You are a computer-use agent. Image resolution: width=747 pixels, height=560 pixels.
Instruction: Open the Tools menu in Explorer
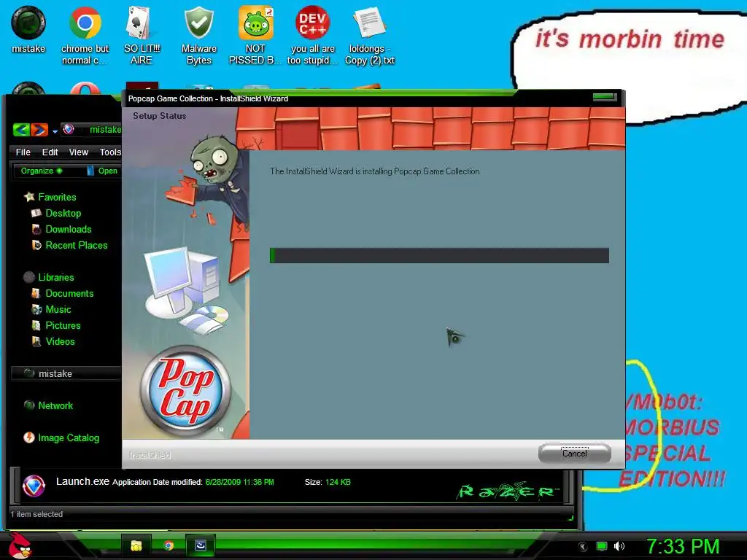coord(110,152)
